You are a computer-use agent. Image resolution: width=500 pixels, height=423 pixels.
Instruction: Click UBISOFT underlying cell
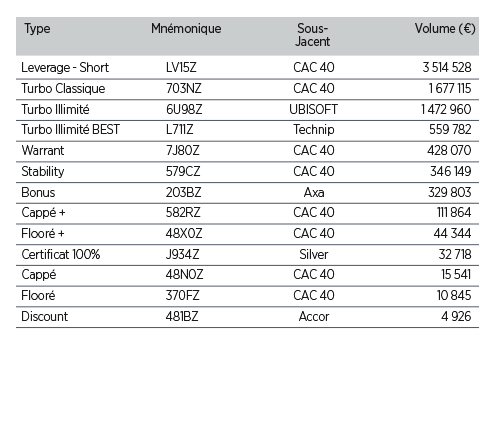(x=313, y=110)
